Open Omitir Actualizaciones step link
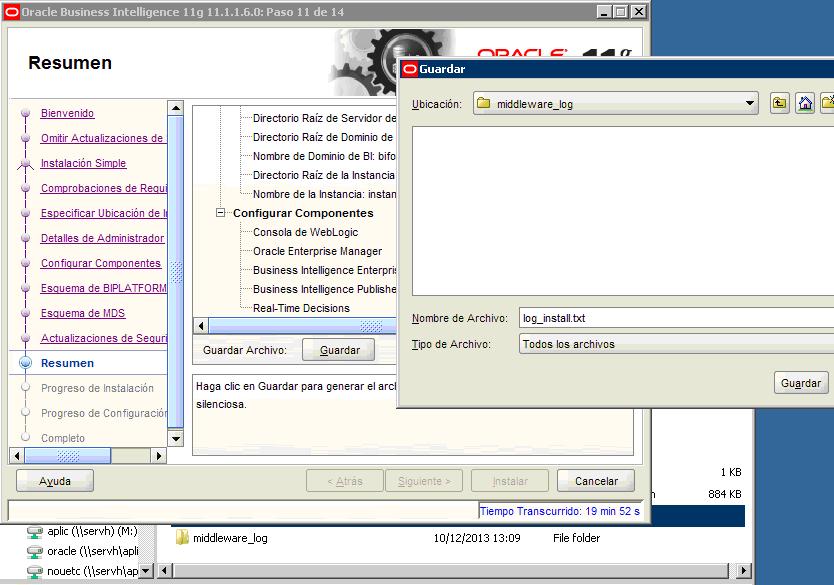834x585 pixels. click(102, 138)
